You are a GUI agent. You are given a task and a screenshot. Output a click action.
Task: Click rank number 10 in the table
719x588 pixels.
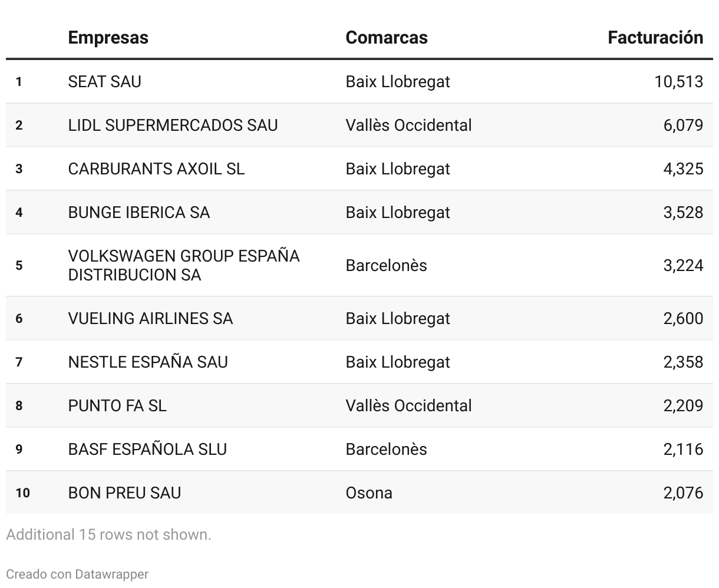pos(22,493)
